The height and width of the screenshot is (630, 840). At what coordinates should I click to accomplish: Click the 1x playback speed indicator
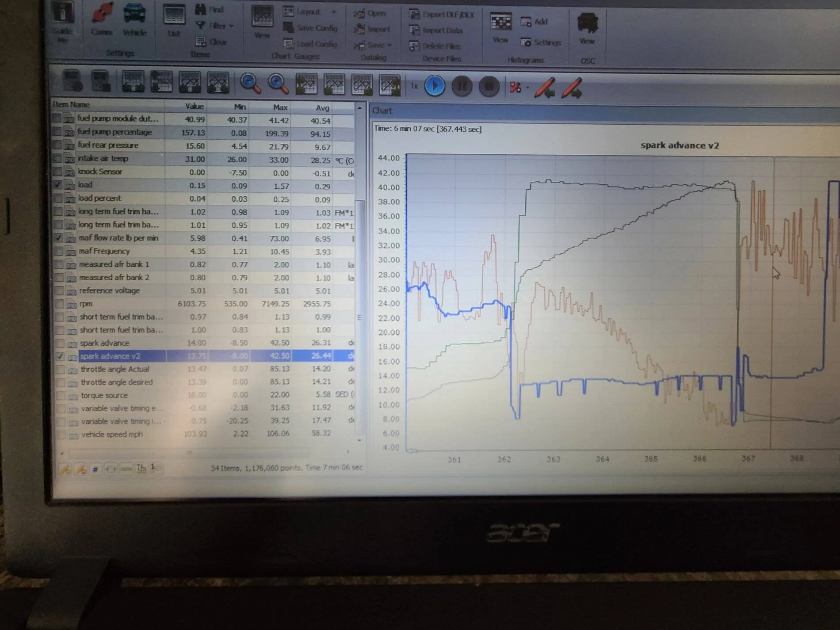pos(414,86)
